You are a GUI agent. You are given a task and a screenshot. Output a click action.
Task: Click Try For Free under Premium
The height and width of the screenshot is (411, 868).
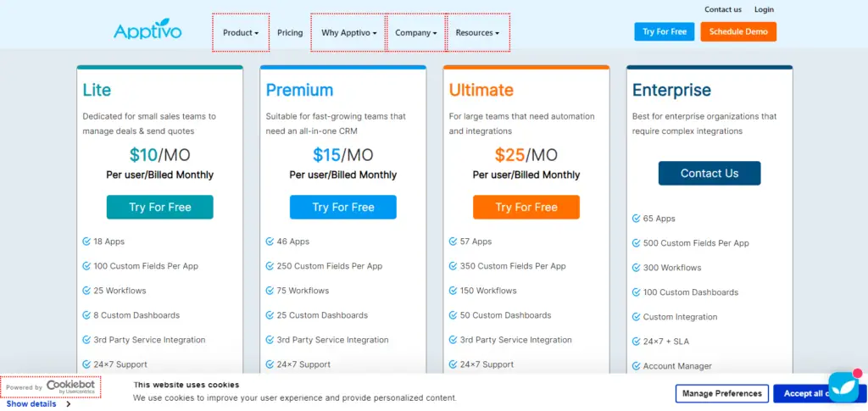coord(343,207)
